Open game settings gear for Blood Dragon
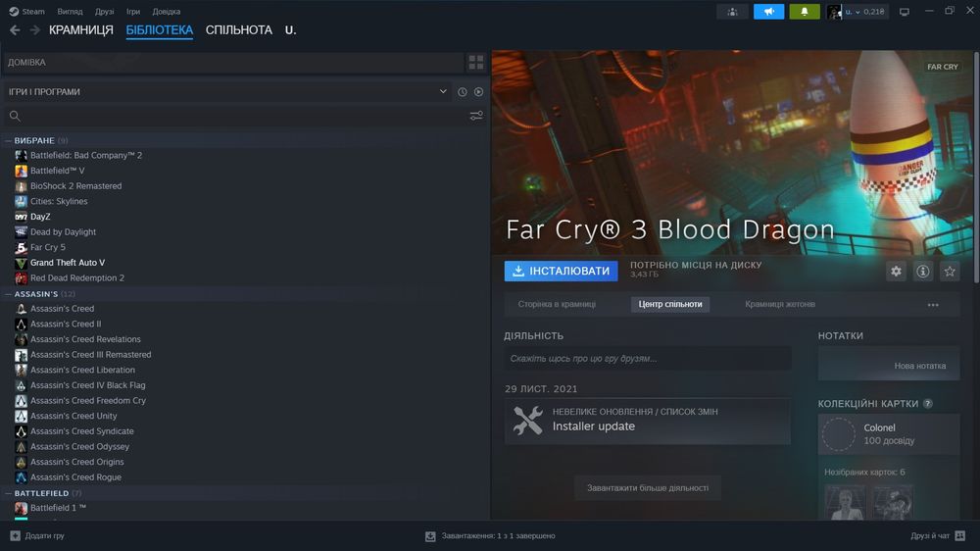 [x=897, y=271]
